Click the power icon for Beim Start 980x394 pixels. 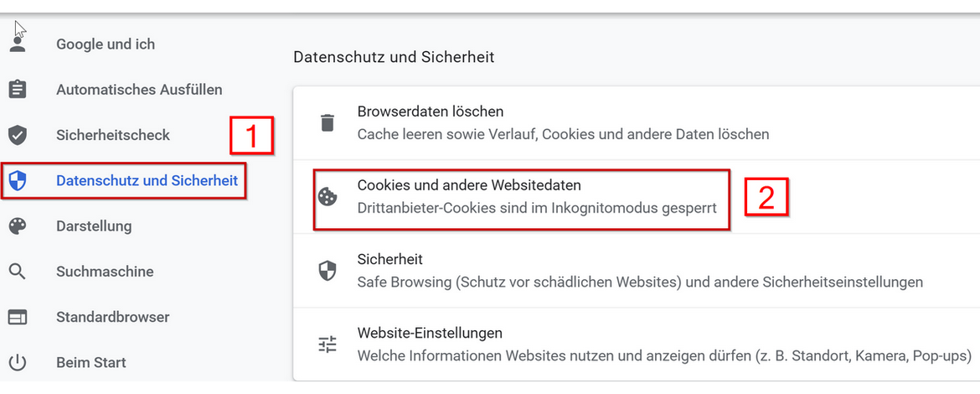coord(18,363)
